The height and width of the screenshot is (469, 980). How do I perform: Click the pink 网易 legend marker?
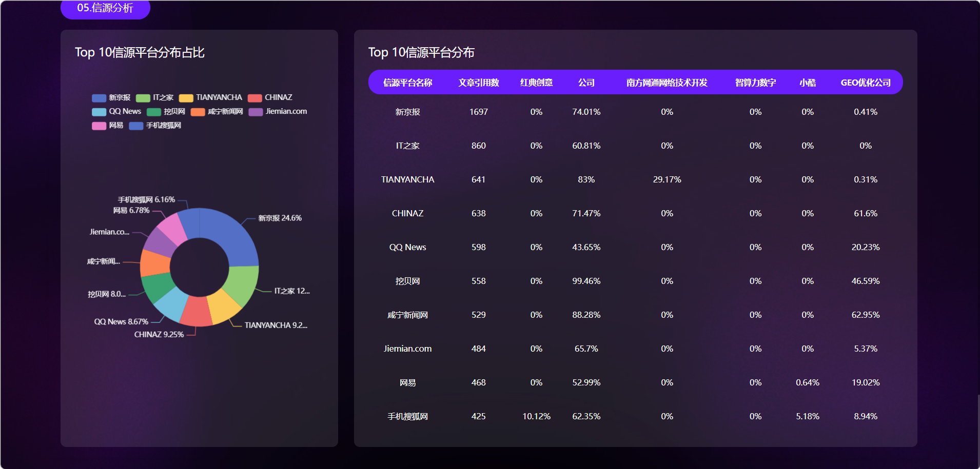click(99, 126)
